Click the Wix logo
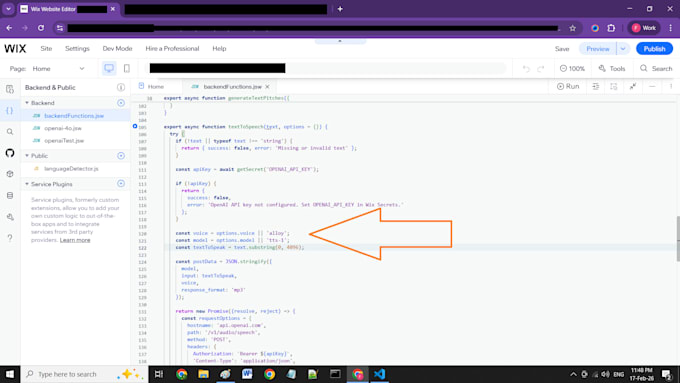This screenshot has width=680, height=383. [x=15, y=49]
